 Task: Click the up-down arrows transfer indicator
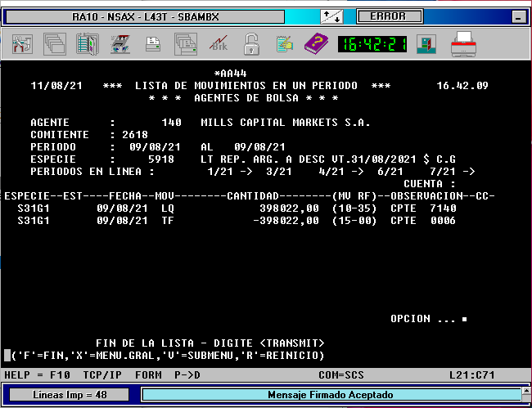[331, 16]
